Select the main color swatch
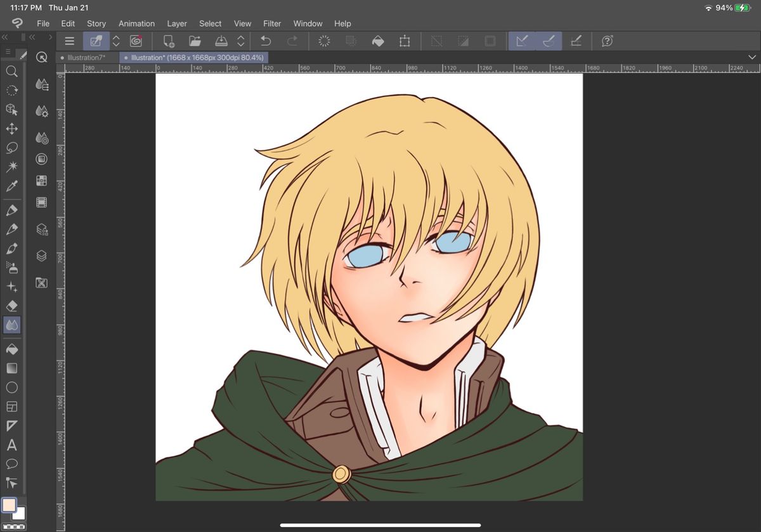Screen dimensions: 761x532 click(9, 505)
